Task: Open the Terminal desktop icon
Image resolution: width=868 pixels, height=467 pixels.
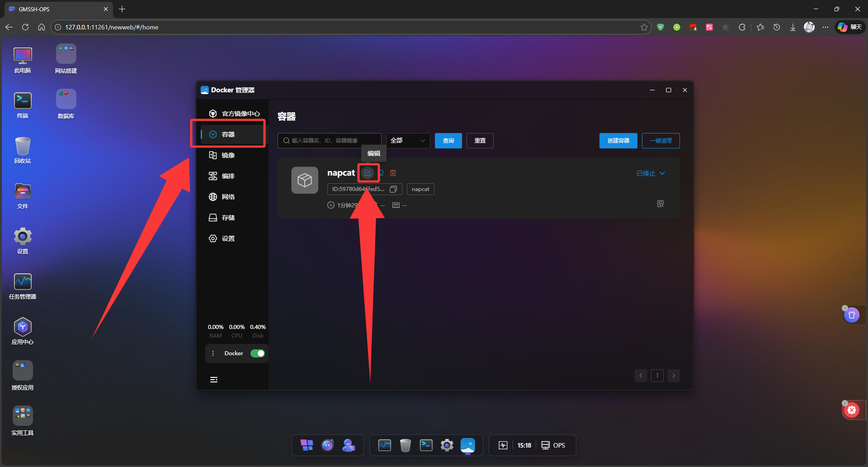Action: [x=23, y=105]
